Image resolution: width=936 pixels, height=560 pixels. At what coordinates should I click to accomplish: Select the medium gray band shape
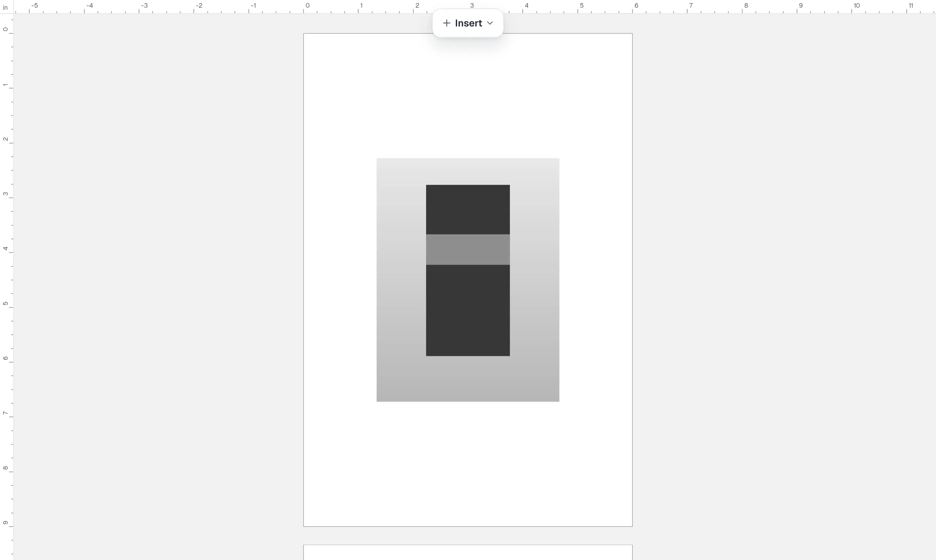click(468, 249)
